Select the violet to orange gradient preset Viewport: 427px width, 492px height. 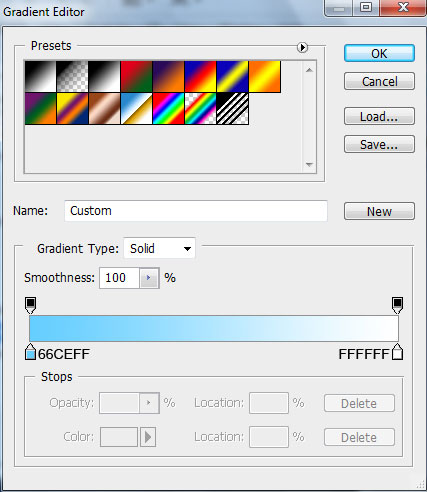pyautogui.click(x=168, y=76)
